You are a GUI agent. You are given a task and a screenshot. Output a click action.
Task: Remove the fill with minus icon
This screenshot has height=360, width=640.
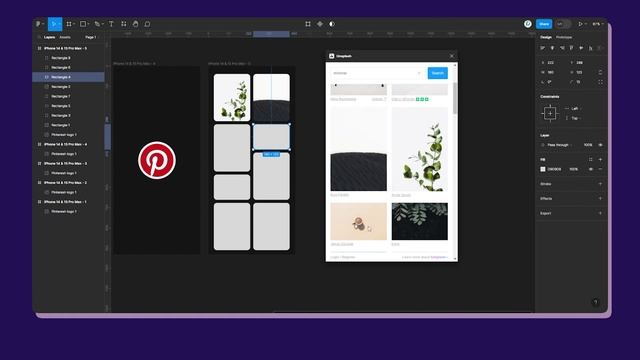pos(600,169)
